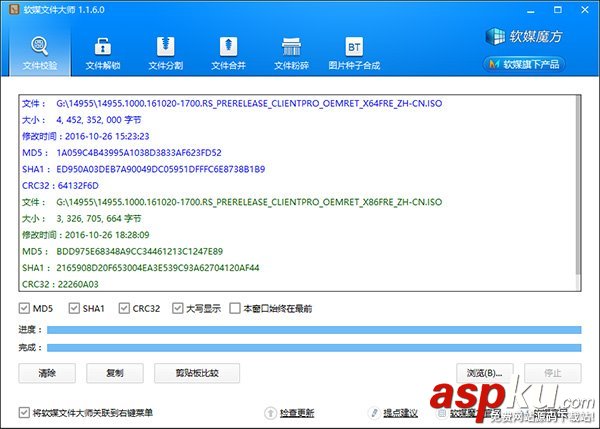Toggle the CRC32 checkbox
This screenshot has width=600, height=429.
124,308
